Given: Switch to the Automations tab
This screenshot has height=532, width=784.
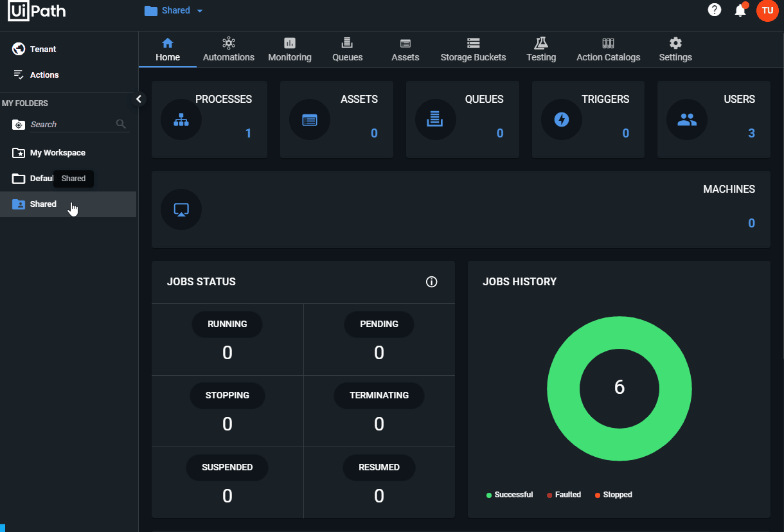Looking at the screenshot, I should pyautogui.click(x=229, y=49).
